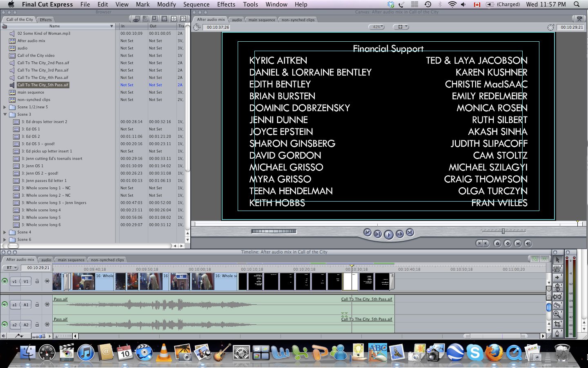
Task: Select the Selection arrow tool in tool palette
Action: pyautogui.click(x=558, y=259)
